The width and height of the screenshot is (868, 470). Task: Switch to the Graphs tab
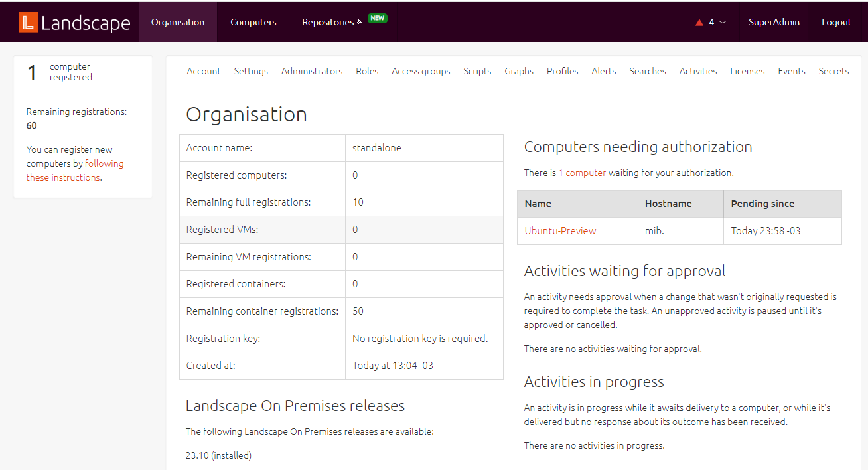click(519, 71)
